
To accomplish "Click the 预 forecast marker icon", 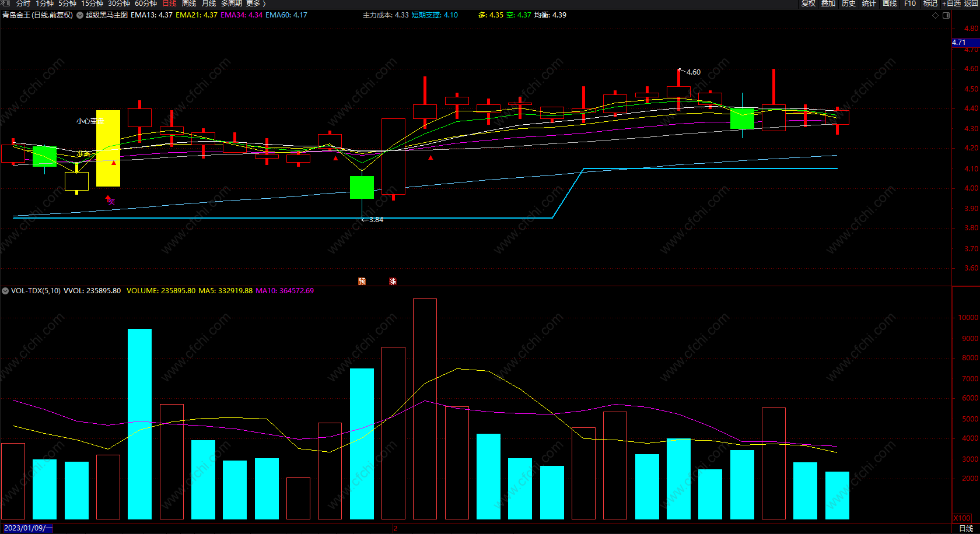I will click(x=362, y=281).
